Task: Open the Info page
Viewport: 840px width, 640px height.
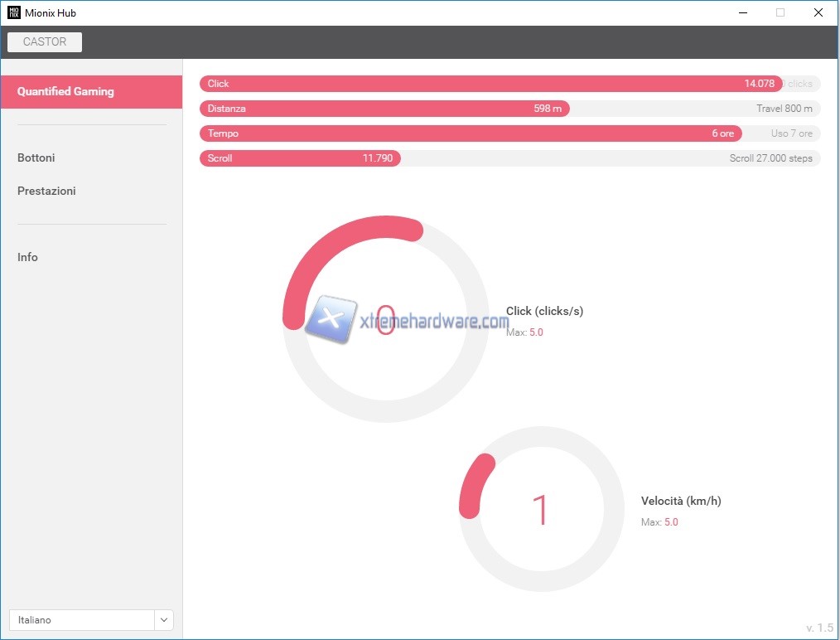Action: tap(27, 257)
